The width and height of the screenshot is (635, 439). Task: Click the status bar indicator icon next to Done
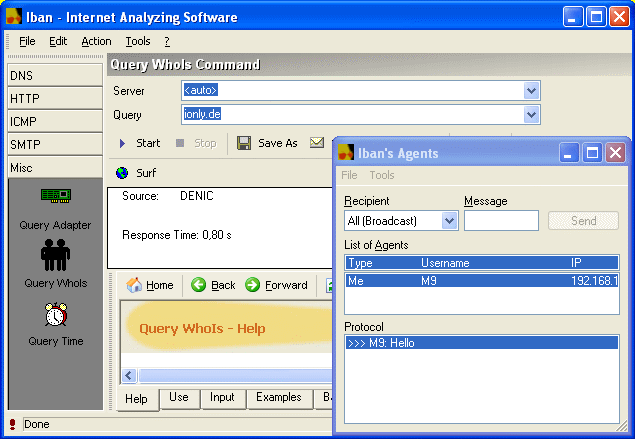(13, 424)
